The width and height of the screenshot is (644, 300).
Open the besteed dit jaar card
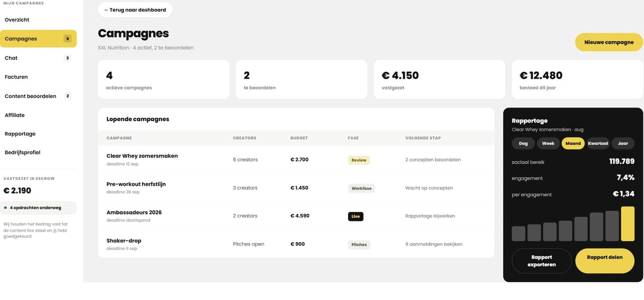click(577, 79)
